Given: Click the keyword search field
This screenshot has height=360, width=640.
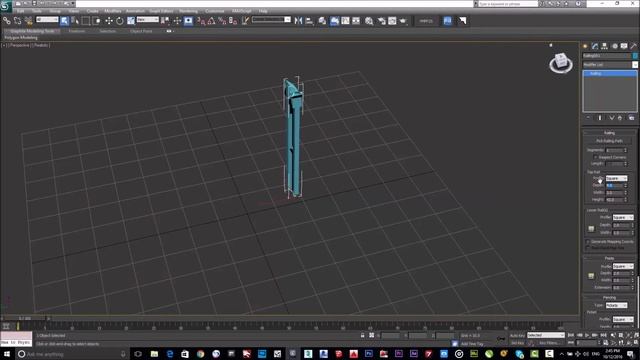Looking at the screenshot, I should click(x=508, y=4).
